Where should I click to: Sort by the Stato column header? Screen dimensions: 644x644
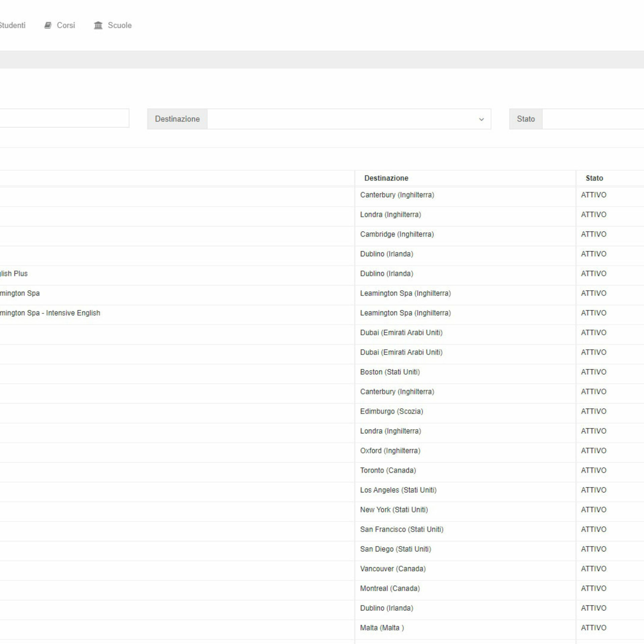point(594,178)
